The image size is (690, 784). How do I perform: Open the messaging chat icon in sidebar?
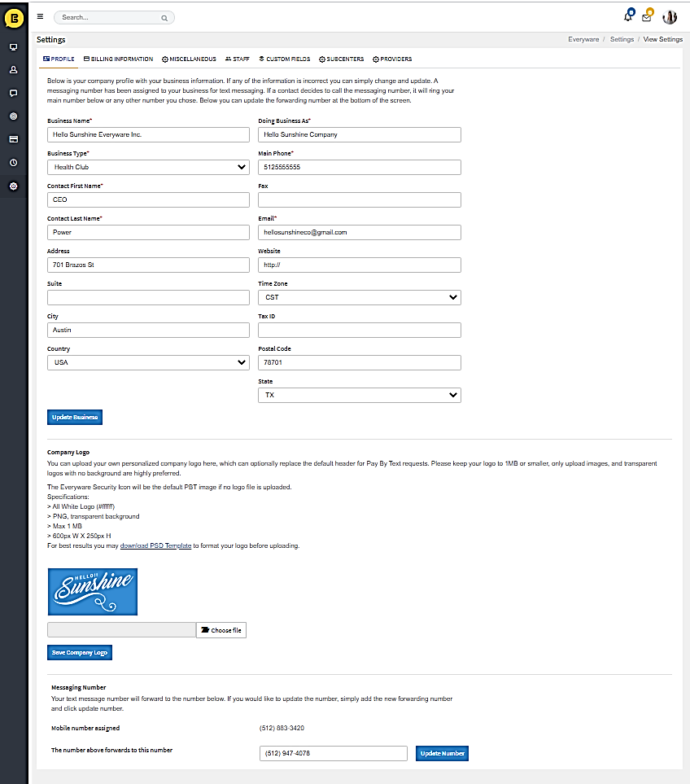click(14, 93)
